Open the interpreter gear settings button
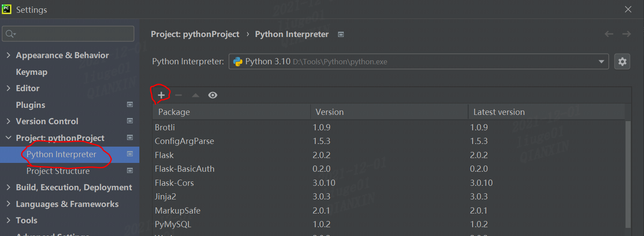 coord(622,62)
